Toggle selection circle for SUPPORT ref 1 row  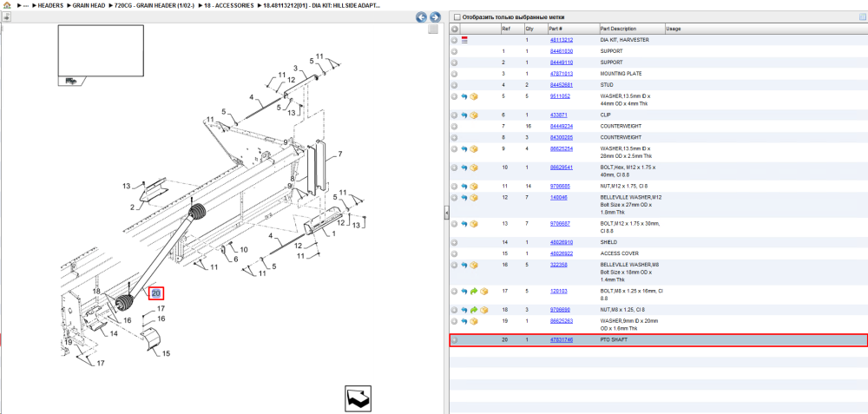(454, 51)
